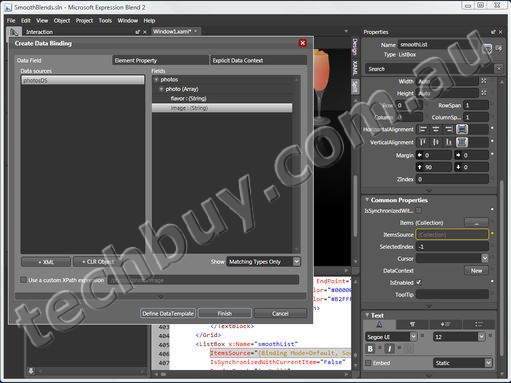The width and height of the screenshot is (511, 383).
Task: Add a + CLR Object data source
Action: [98, 262]
